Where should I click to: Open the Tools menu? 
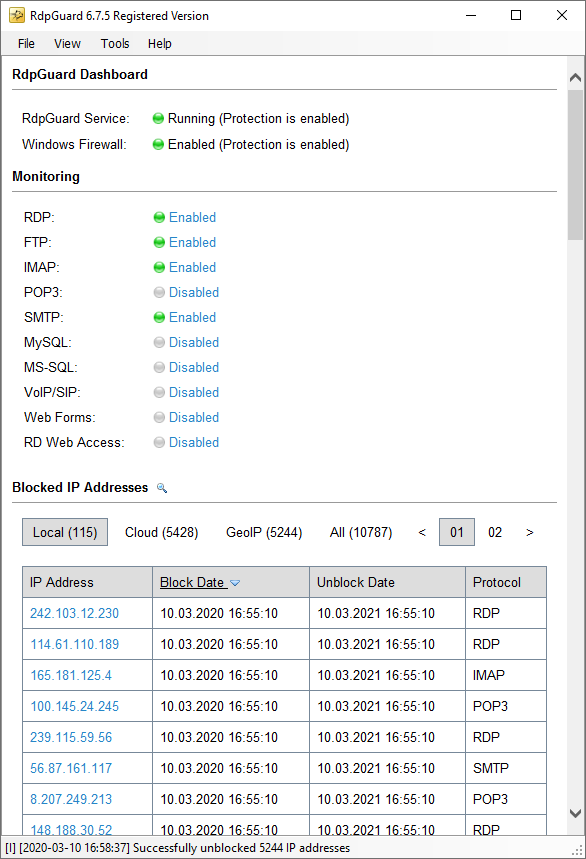(115, 44)
